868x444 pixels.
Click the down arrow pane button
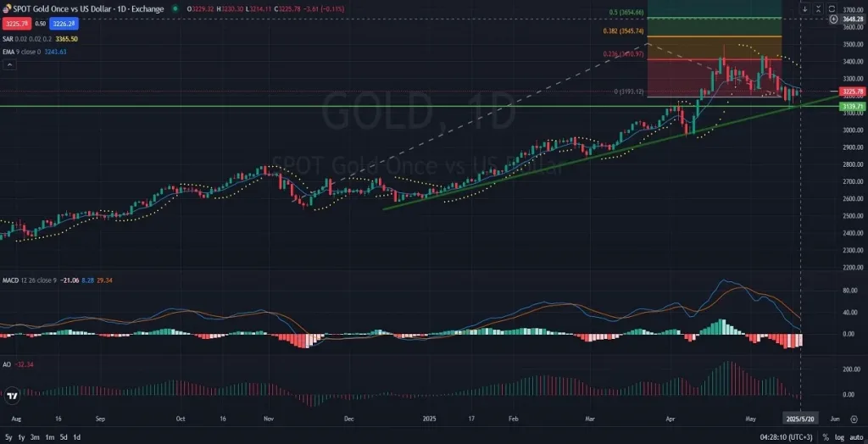[805, 8]
